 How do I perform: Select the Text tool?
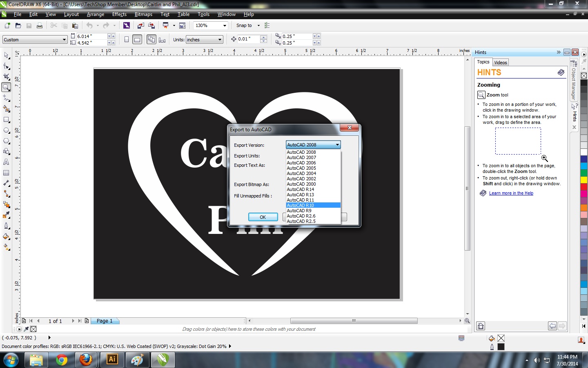pos(6,162)
